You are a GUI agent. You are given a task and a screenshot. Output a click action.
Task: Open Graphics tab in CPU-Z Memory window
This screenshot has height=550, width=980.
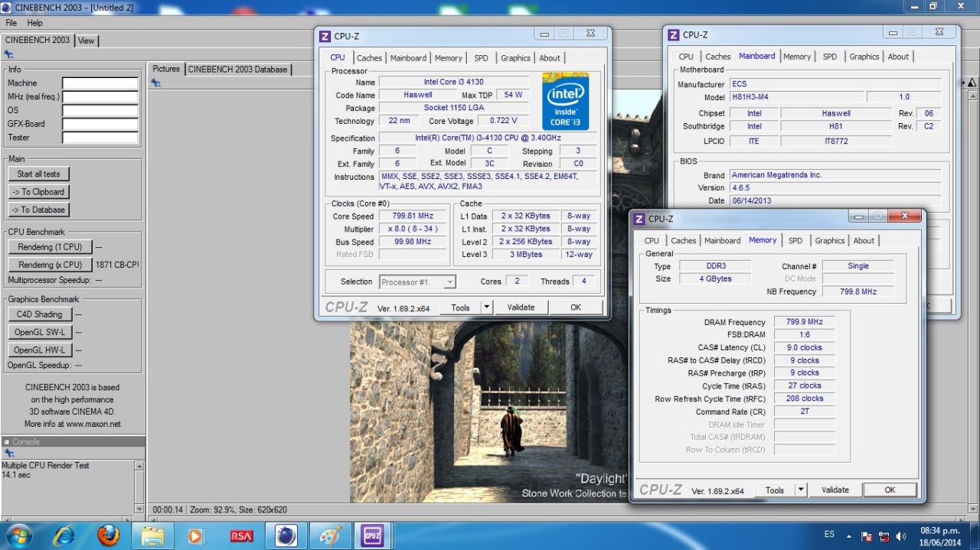coord(829,241)
